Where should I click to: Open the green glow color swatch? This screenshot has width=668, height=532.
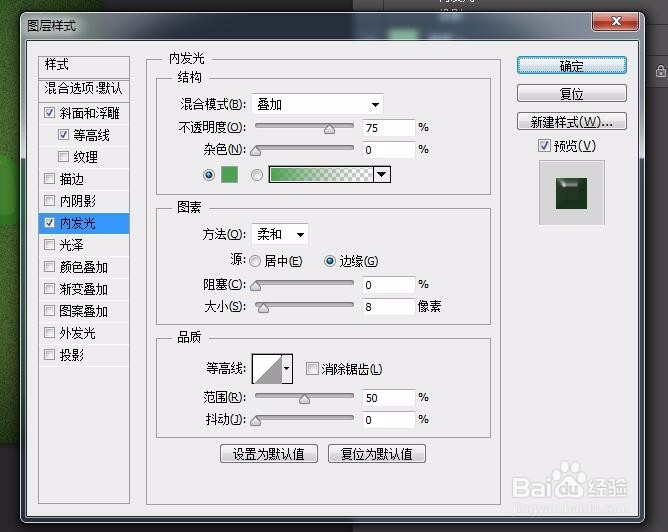click(x=230, y=175)
